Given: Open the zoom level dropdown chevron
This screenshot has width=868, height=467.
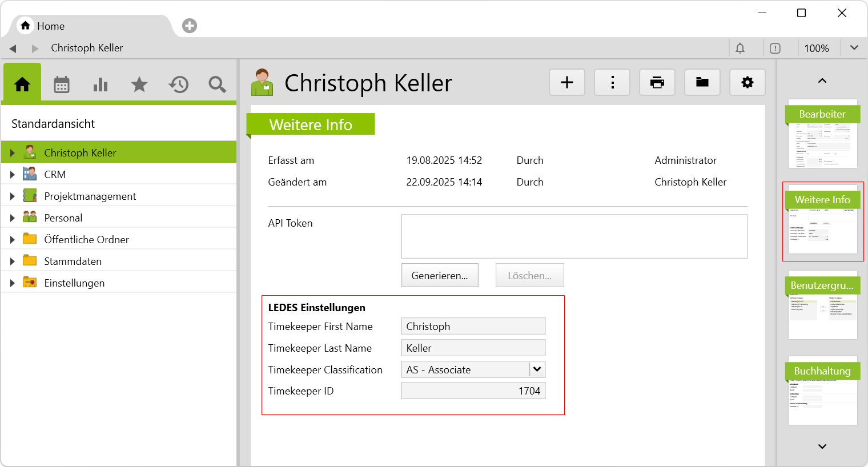Looking at the screenshot, I should (x=854, y=48).
